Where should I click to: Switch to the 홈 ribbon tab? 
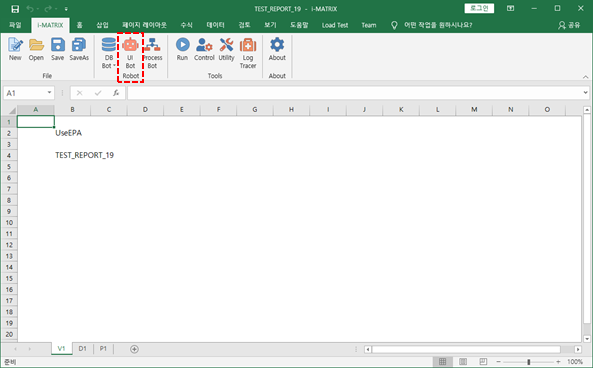79,25
